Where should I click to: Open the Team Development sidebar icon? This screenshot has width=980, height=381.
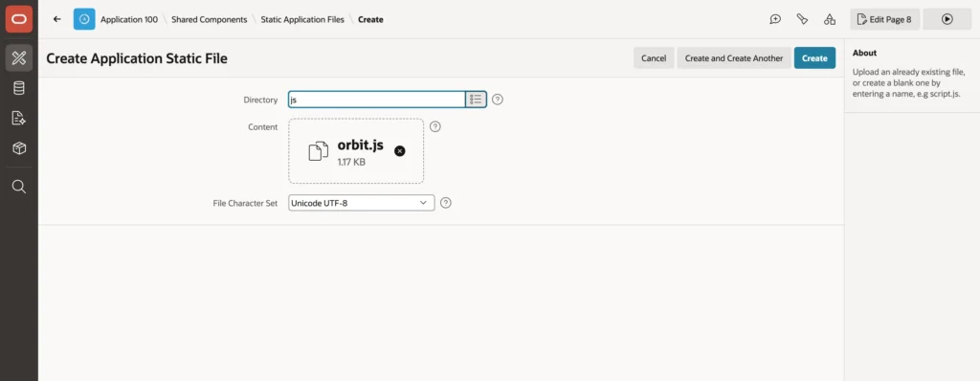[19, 119]
